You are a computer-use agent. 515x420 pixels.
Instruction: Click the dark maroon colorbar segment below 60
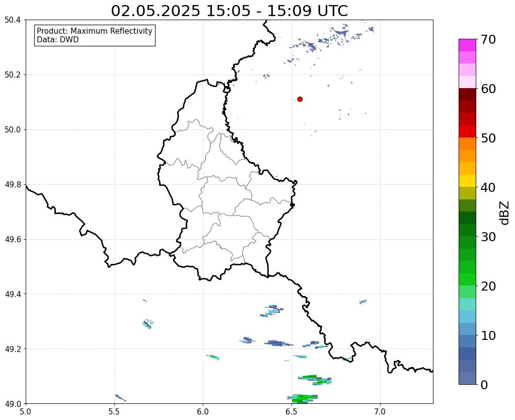467,95
